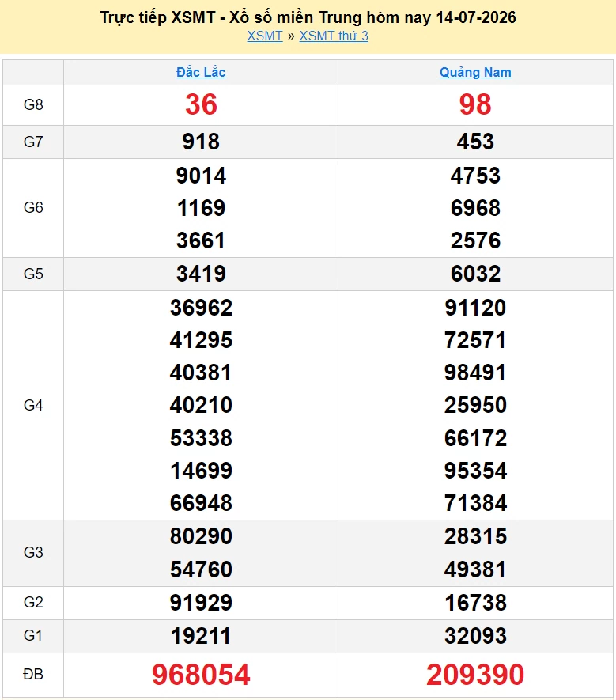The width and height of the screenshot is (616, 700).
Task: Click G2 number 91929
Action: click(201, 603)
